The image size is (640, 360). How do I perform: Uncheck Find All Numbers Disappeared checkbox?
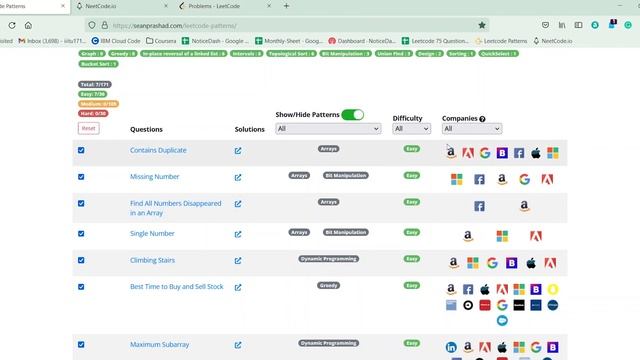(81, 203)
